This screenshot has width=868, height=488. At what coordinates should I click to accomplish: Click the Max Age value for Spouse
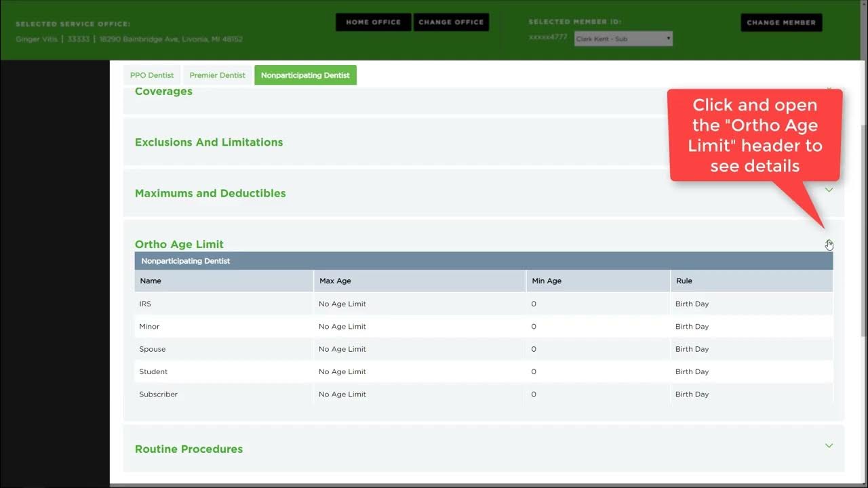coord(342,349)
